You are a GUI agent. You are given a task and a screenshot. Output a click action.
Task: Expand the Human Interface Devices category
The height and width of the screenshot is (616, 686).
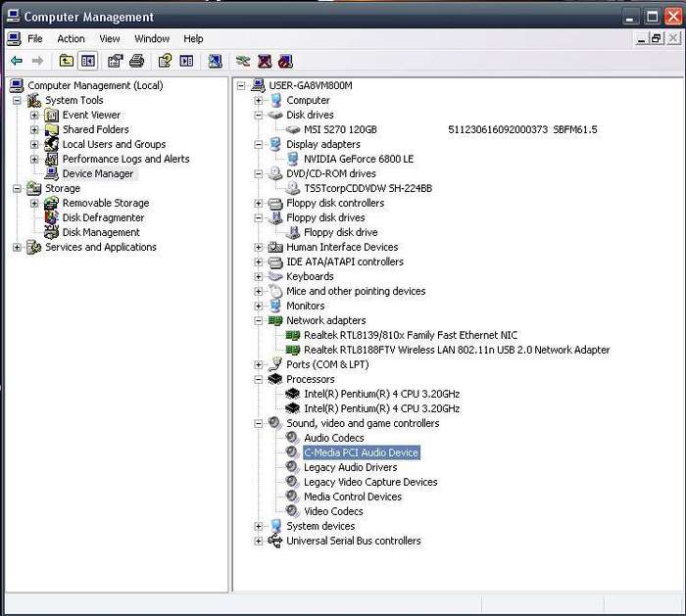pos(259,248)
